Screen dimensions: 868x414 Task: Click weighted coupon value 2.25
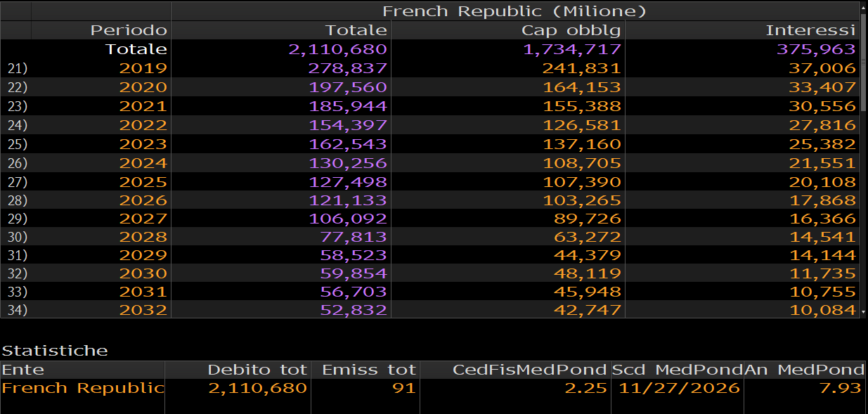point(586,388)
